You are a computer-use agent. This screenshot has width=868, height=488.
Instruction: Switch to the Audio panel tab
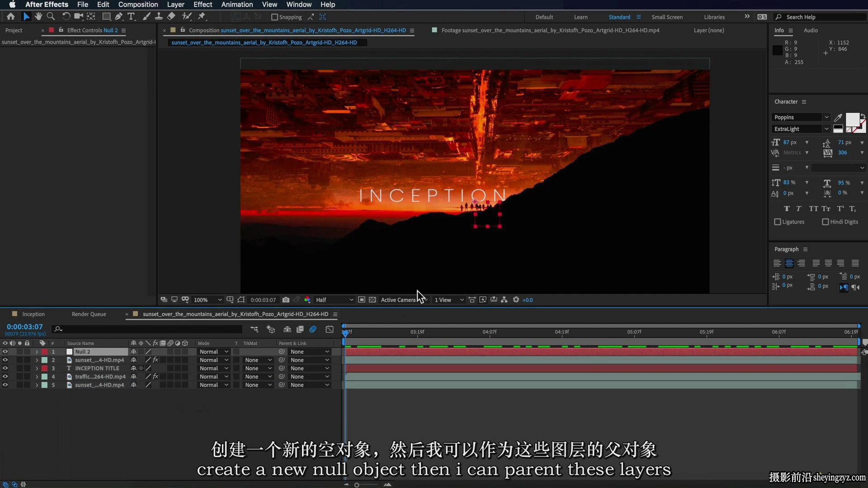(811, 30)
